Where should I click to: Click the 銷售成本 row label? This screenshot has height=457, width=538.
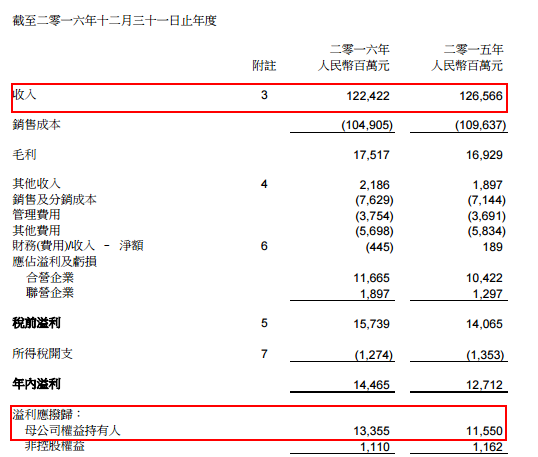(x=36, y=125)
